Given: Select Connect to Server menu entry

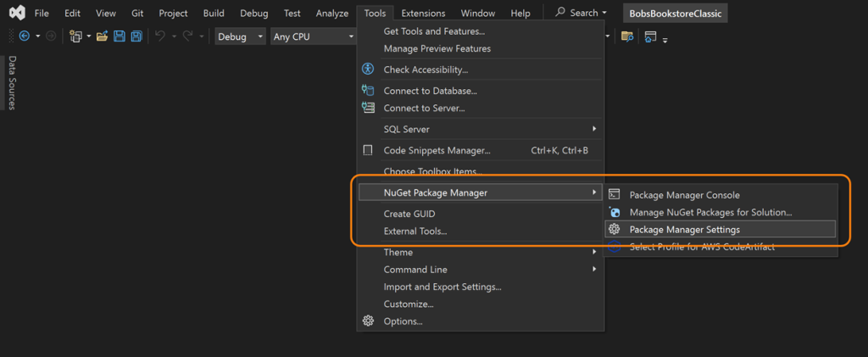Looking at the screenshot, I should click(481, 108).
